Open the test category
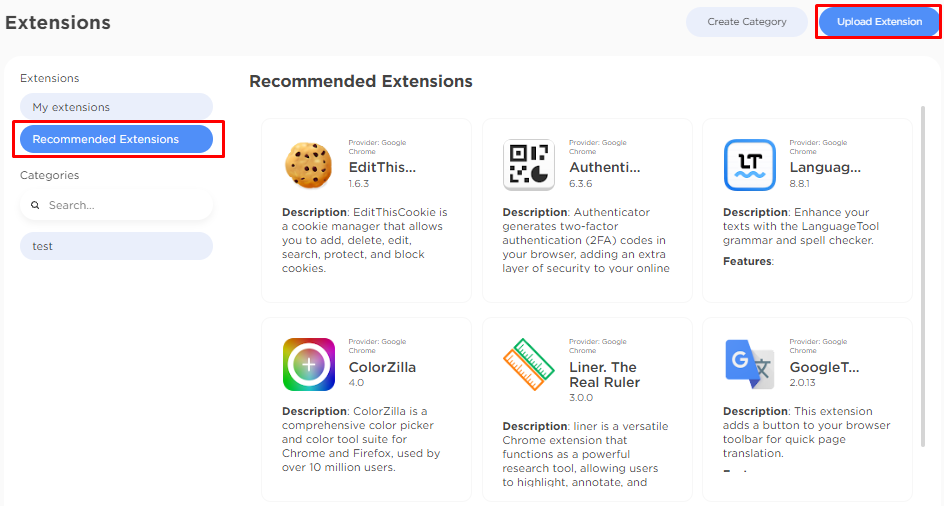Viewport: 944px width, 506px height. tap(116, 246)
